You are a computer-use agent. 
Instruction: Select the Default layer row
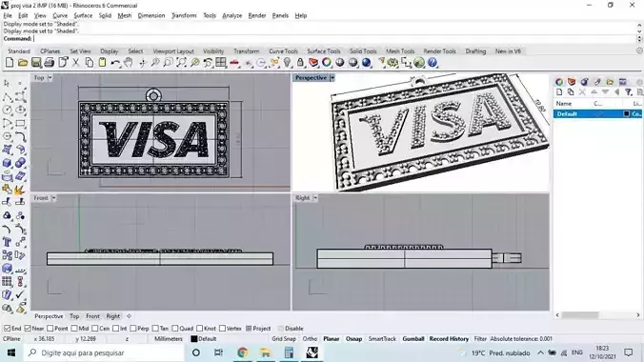tap(597, 113)
